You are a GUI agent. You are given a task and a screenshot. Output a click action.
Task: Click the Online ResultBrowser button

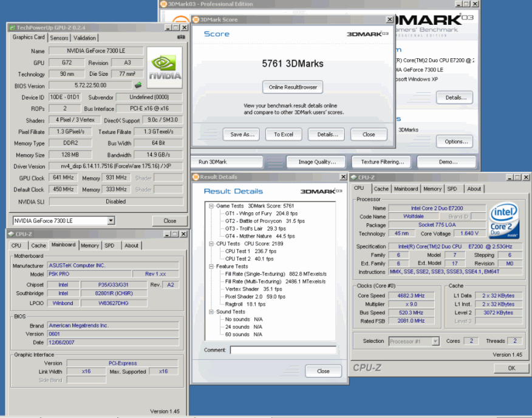(x=293, y=87)
